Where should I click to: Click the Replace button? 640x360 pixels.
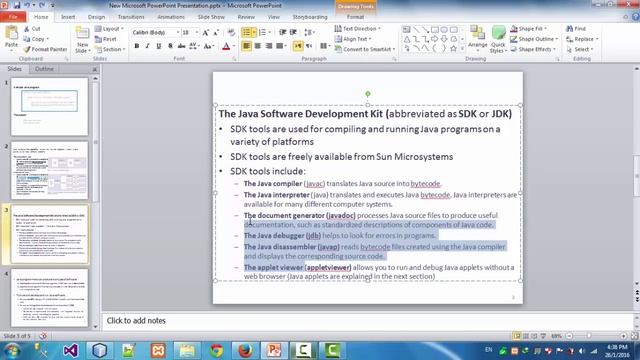[582, 39]
